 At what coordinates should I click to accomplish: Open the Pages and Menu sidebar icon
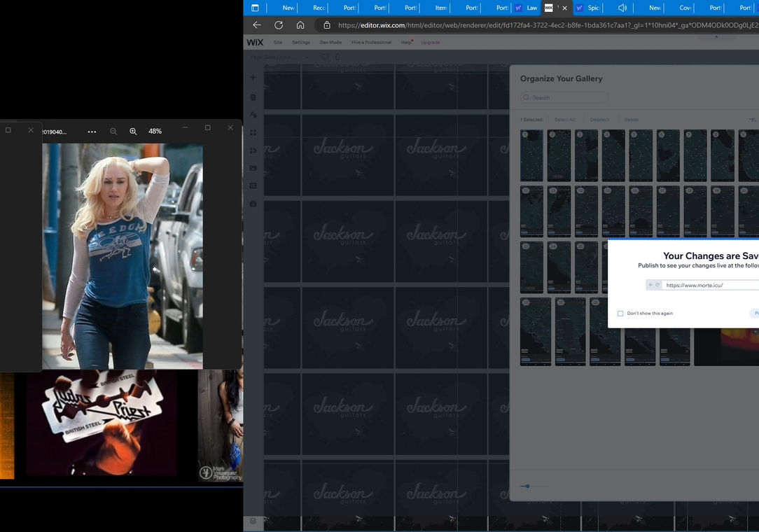(253, 97)
